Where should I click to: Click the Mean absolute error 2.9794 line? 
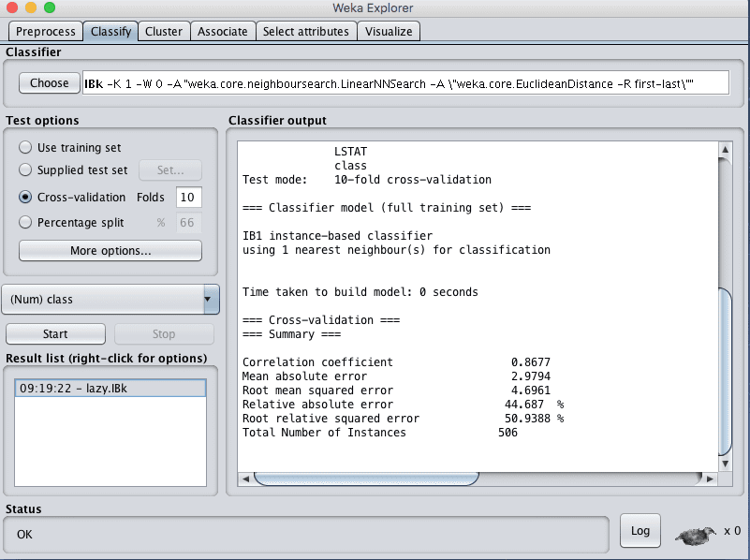click(396, 376)
